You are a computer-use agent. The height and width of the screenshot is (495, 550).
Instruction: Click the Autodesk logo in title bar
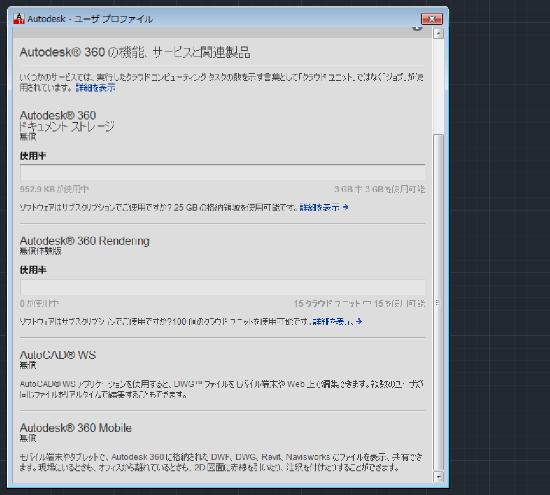click(19, 19)
